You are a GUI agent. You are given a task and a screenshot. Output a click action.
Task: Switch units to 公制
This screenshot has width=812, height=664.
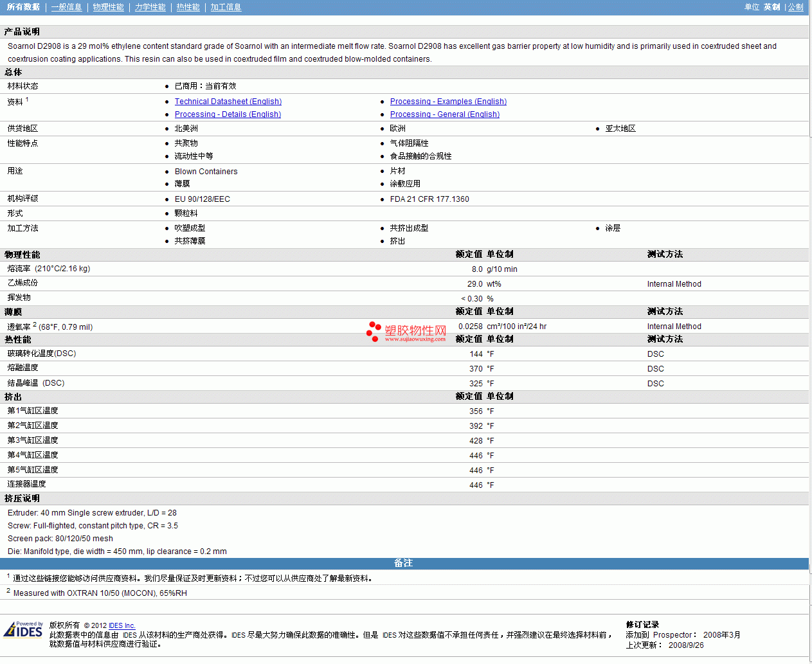[x=795, y=7]
